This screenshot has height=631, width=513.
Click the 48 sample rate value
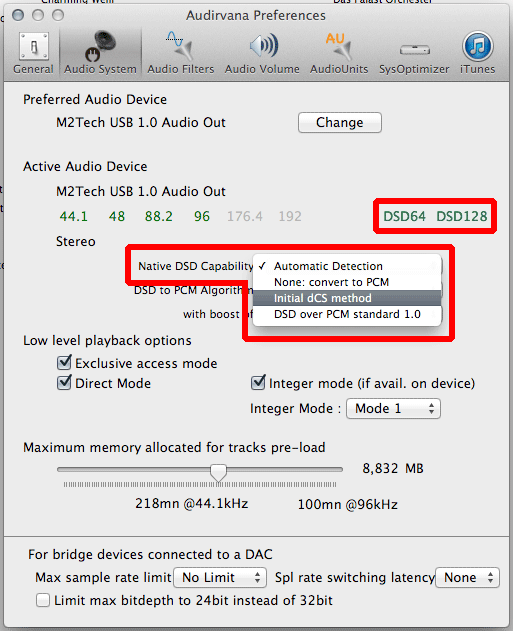click(117, 217)
